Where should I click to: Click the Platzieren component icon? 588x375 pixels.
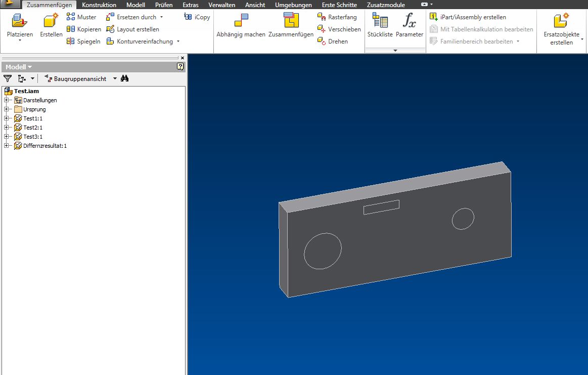click(20, 21)
